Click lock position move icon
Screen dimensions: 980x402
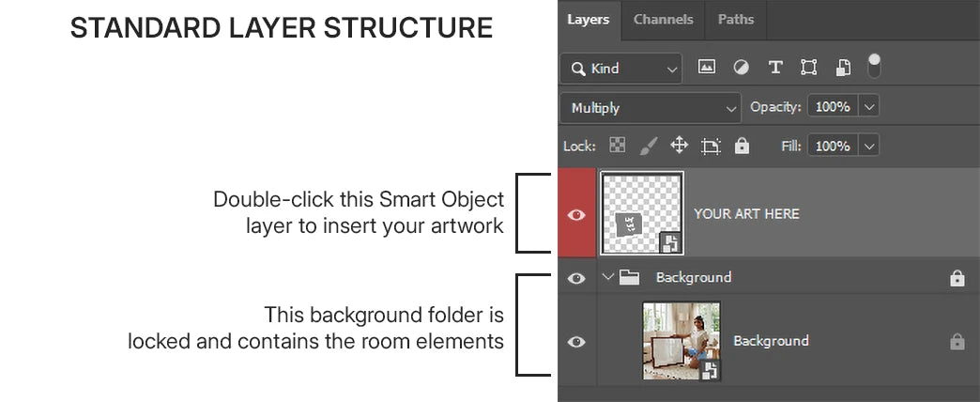click(679, 146)
